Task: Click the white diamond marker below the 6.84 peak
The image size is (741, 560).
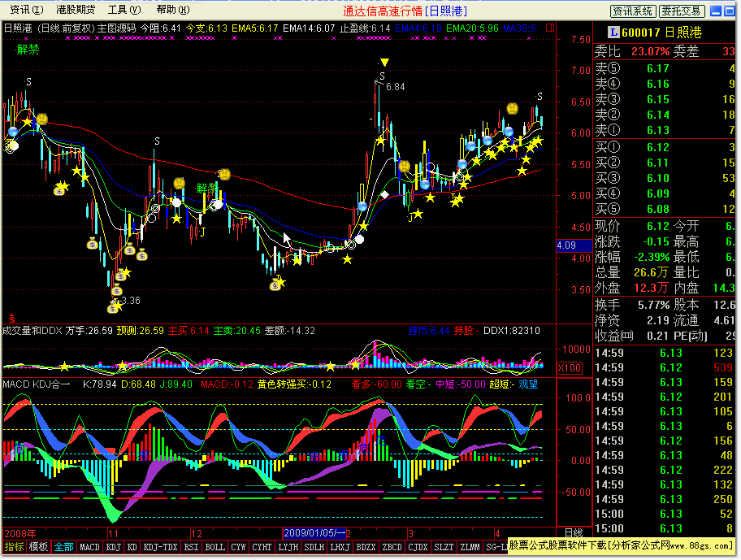Action: point(385,195)
